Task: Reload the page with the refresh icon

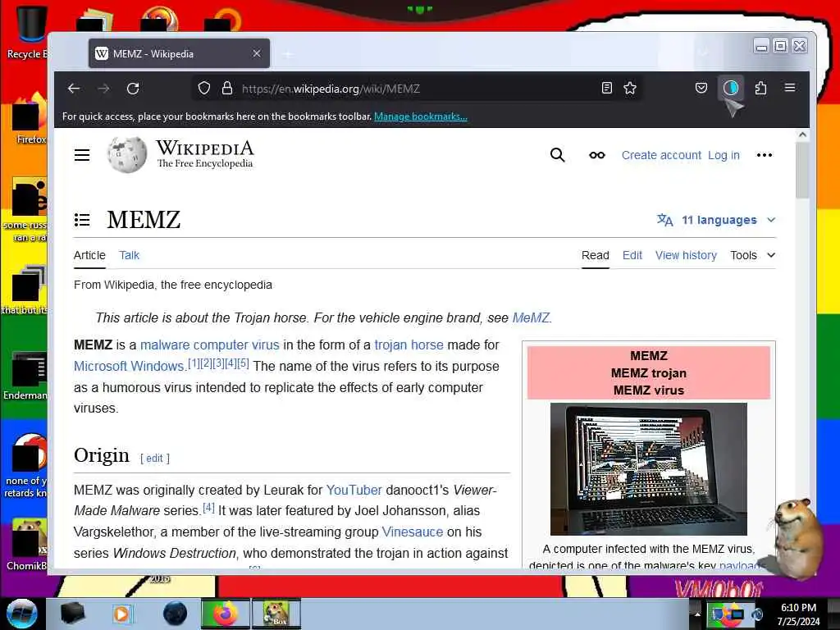Action: point(133,89)
